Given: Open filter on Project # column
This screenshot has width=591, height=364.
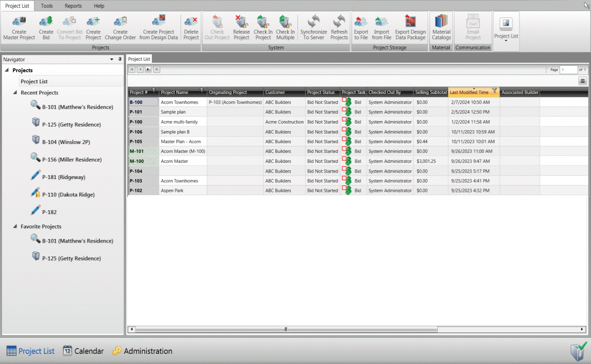Looking at the screenshot, I should [154, 90].
